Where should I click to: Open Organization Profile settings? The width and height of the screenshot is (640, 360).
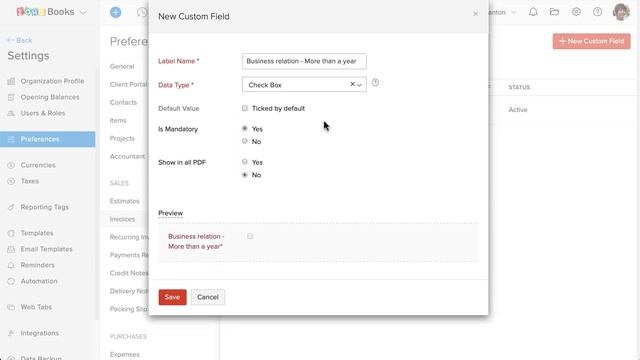pos(52,81)
